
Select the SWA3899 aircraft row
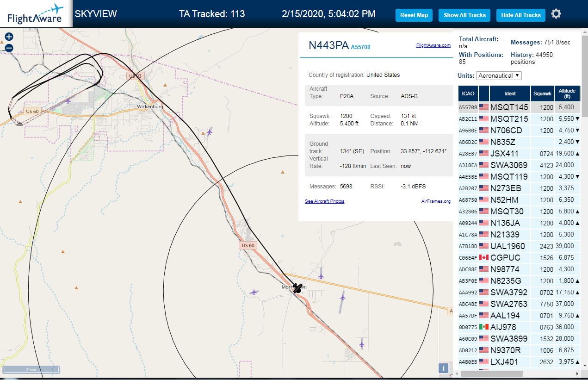click(x=518, y=339)
